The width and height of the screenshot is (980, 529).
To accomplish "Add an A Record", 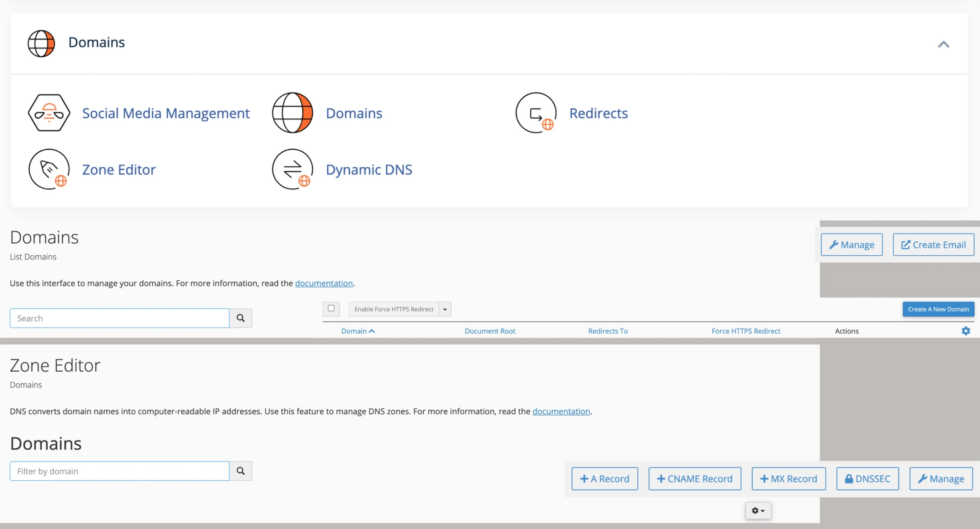I will [x=605, y=479].
